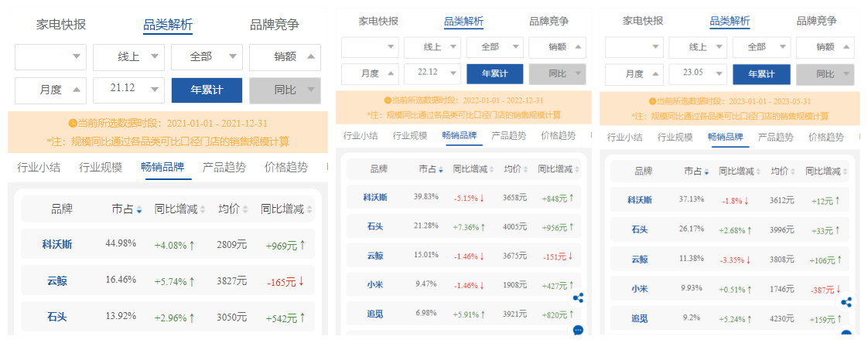Sort 同比增减 beside 市占 in the 21.12 panel
868x343 pixels.
pos(180,209)
